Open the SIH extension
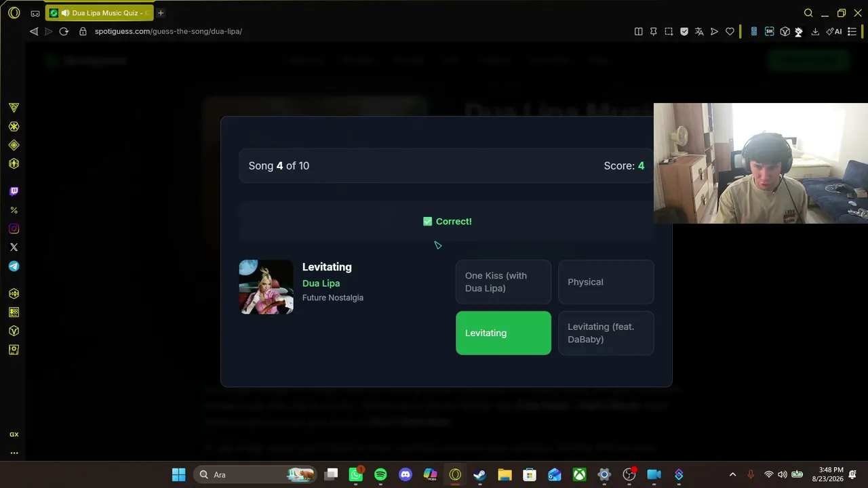868x488 pixels. [769, 31]
